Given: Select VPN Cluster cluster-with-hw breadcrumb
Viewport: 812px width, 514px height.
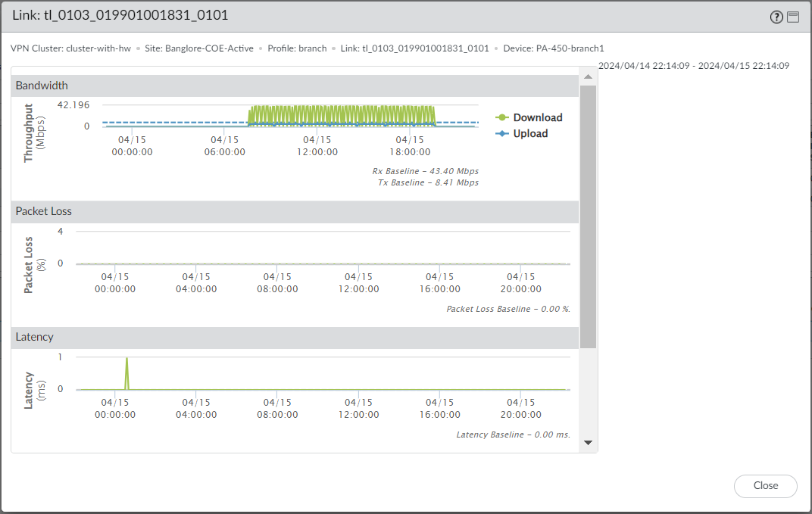Looking at the screenshot, I should coord(70,48).
